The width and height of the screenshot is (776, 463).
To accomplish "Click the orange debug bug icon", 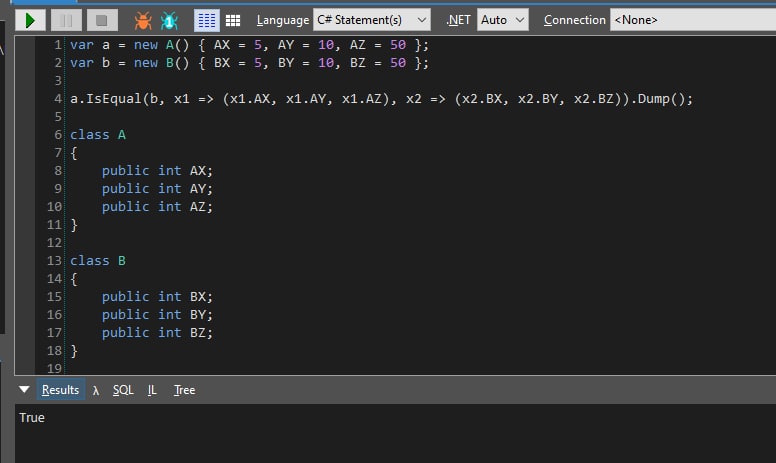I will [x=143, y=20].
